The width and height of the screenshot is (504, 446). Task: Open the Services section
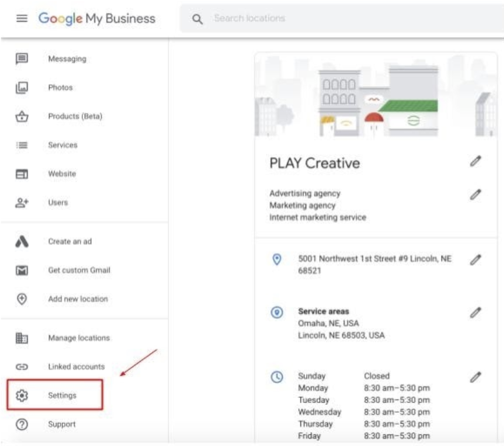click(x=62, y=145)
